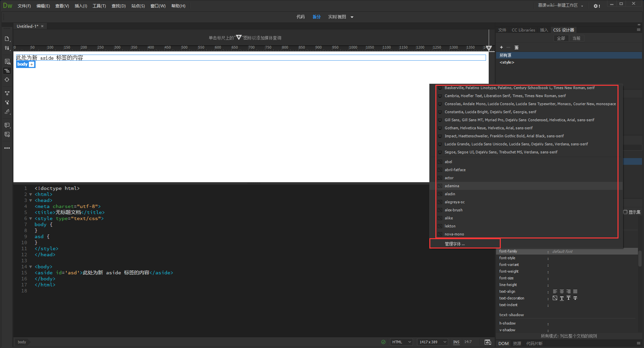Click the properties pane vertical scrollbar
This screenshot has height=348, width=644.
click(x=640, y=258)
